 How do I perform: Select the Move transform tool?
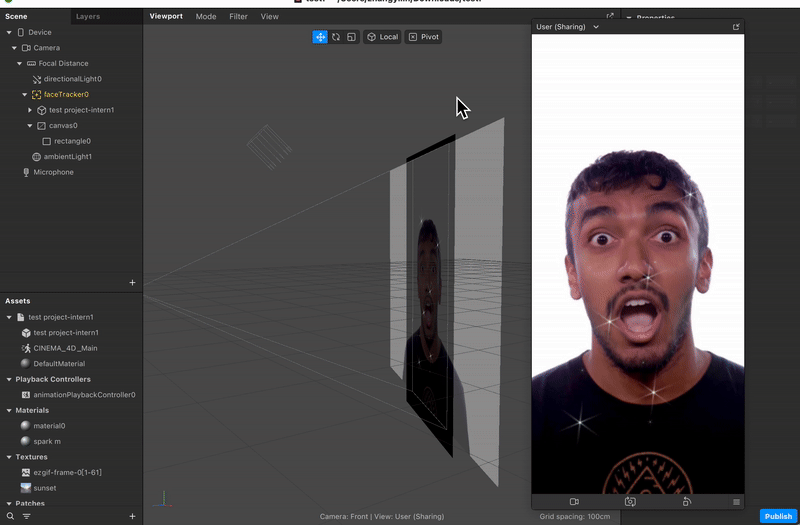pos(320,37)
